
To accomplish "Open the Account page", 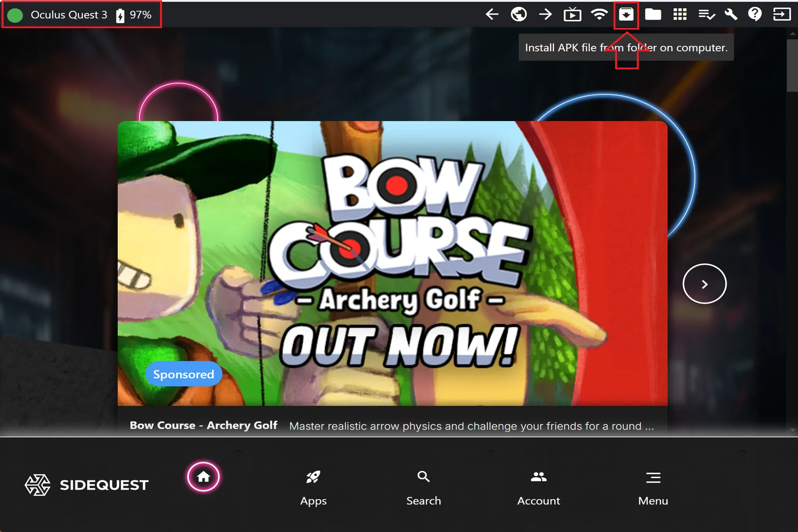I will [x=538, y=487].
